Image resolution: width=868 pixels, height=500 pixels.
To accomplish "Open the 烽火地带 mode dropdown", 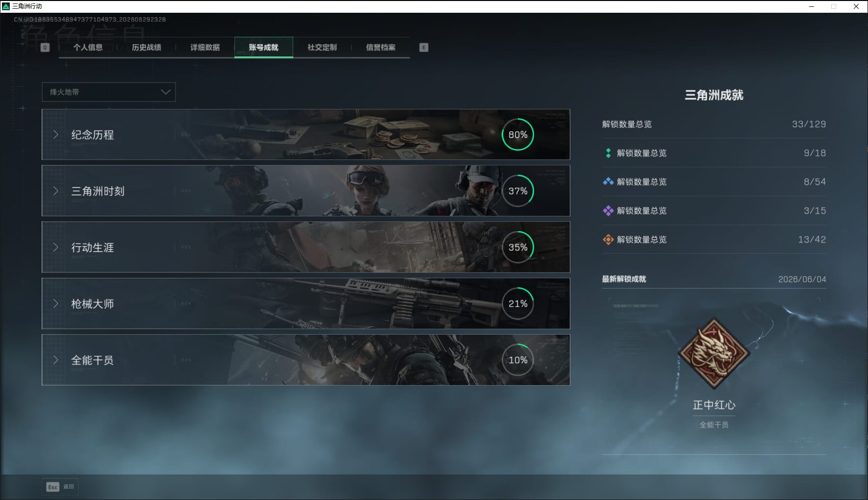I will (109, 92).
